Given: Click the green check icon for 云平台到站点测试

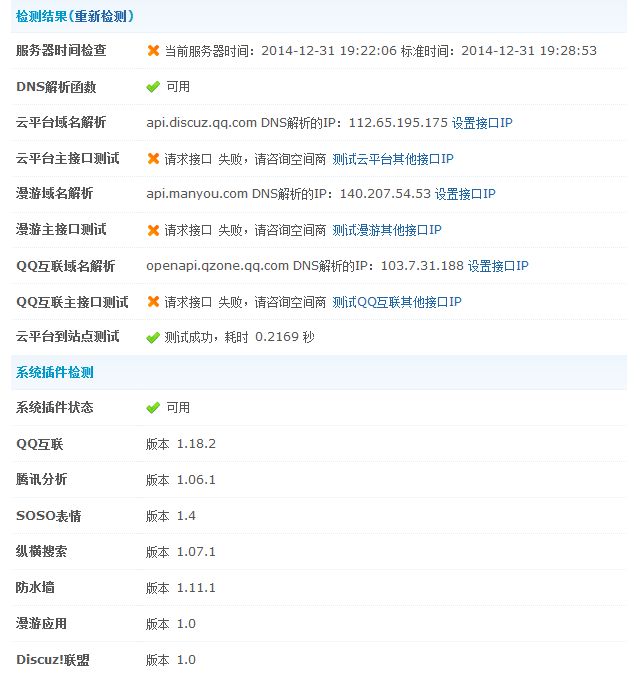Looking at the screenshot, I should tap(153, 338).
